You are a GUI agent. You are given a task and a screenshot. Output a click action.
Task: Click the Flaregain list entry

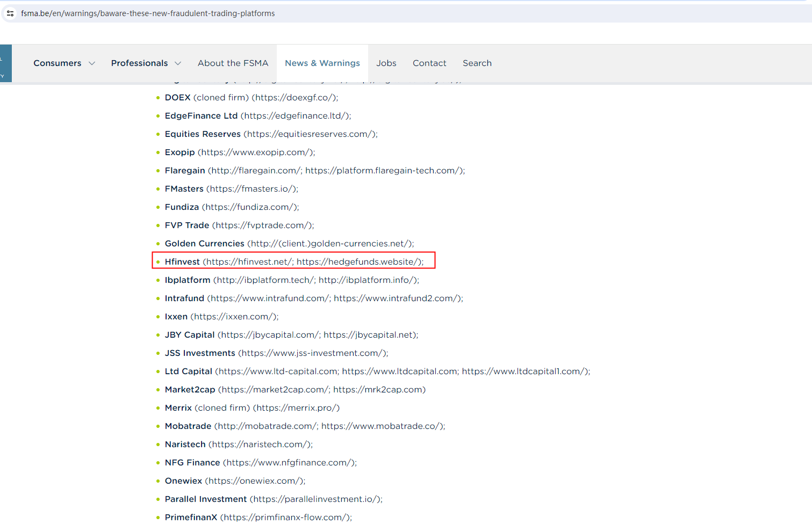314,171
